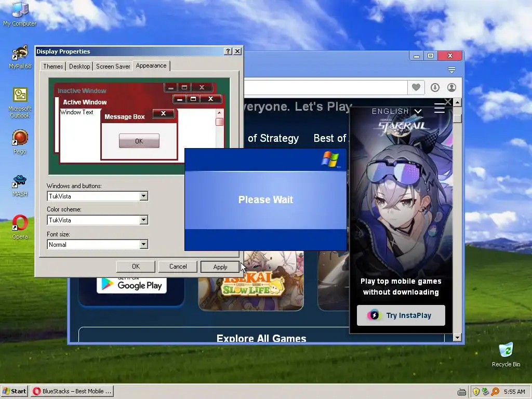The image size is (532, 399).
Task: Open the Screen Saver tab
Action: coord(113,66)
